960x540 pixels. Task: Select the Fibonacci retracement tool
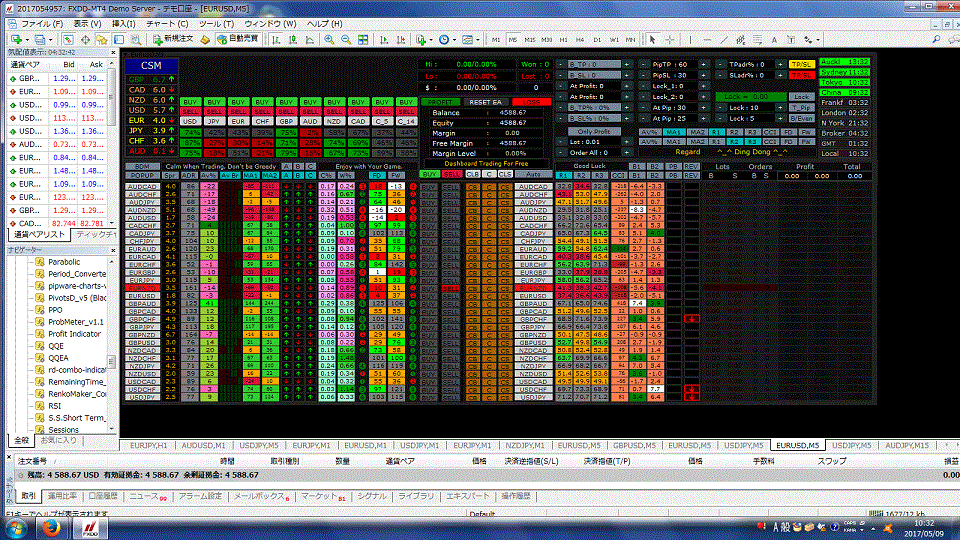pos(757,40)
